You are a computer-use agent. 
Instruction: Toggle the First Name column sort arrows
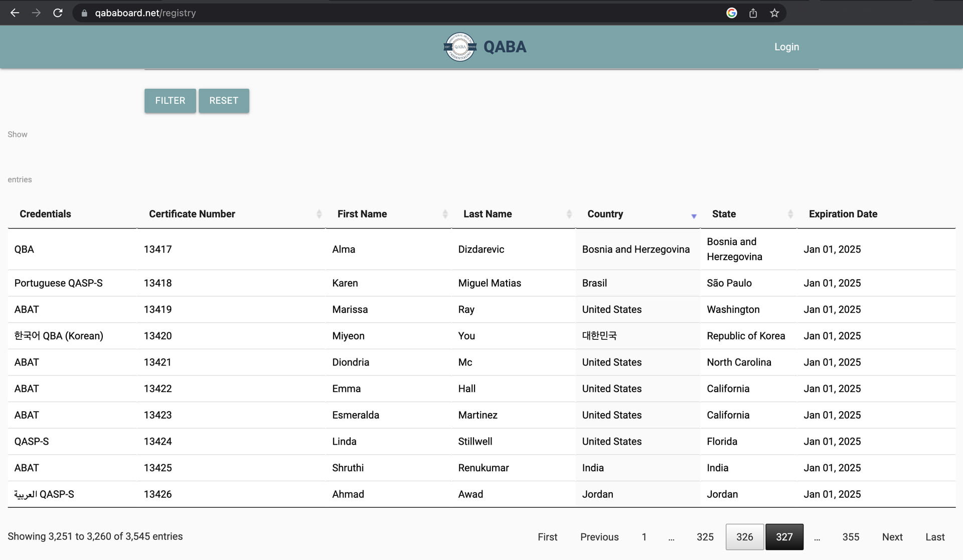445,214
